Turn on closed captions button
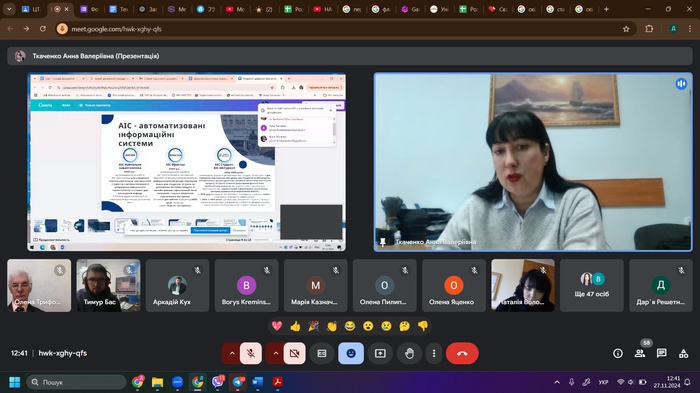 (x=322, y=353)
